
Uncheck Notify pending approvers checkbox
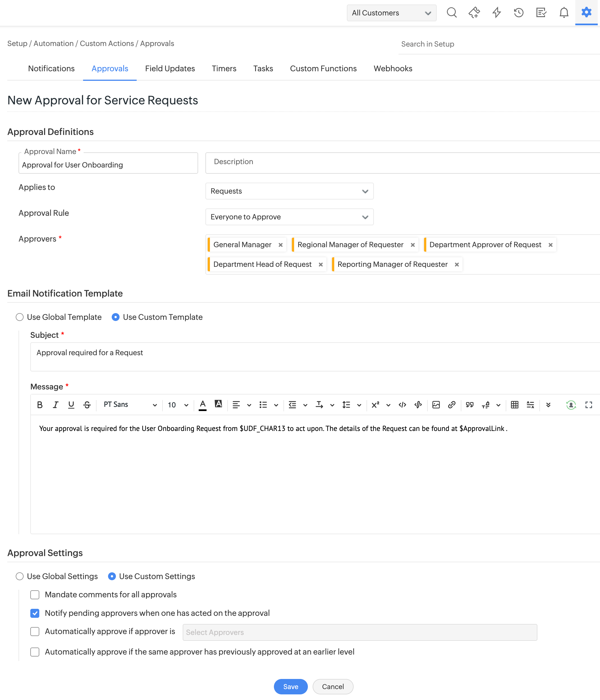(35, 613)
